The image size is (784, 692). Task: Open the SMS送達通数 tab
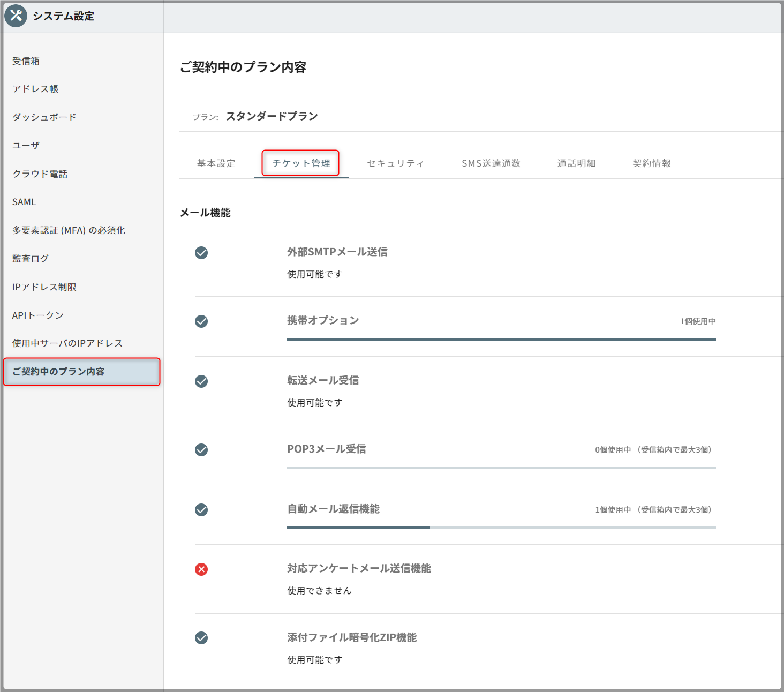pyautogui.click(x=491, y=163)
